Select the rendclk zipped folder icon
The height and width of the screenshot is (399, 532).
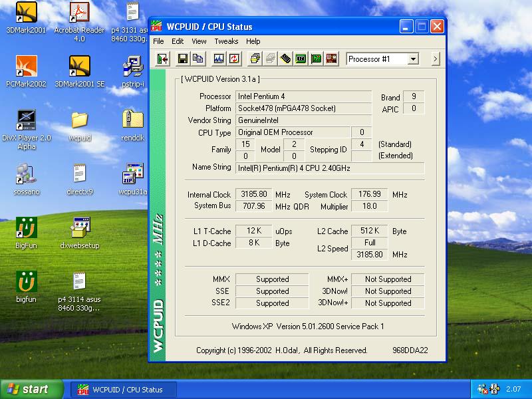coord(132,126)
